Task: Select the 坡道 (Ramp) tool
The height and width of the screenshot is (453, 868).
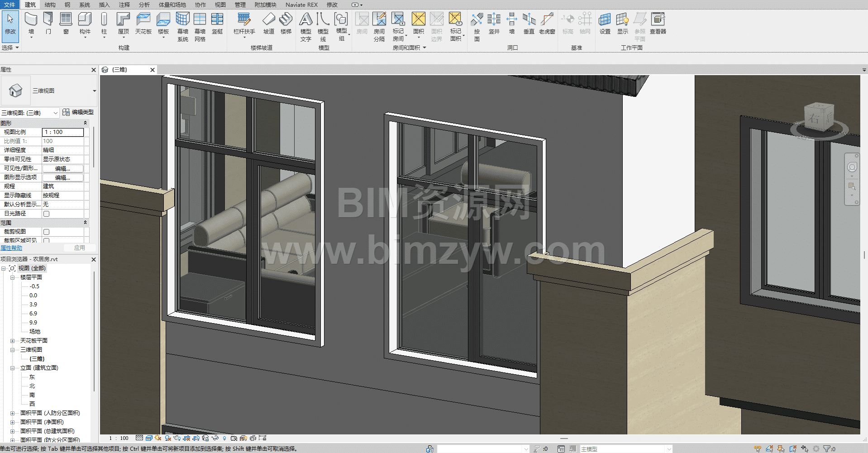Action: coord(269,24)
